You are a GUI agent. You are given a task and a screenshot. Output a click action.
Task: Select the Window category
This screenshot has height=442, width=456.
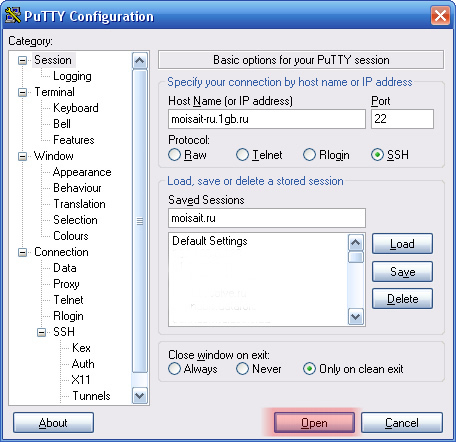coord(54,156)
